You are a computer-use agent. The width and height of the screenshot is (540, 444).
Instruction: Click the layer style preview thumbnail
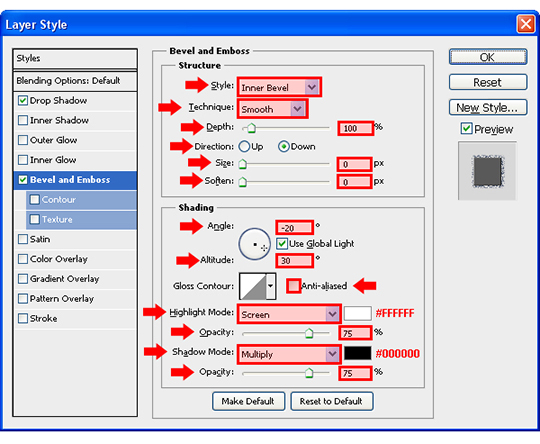[487, 171]
